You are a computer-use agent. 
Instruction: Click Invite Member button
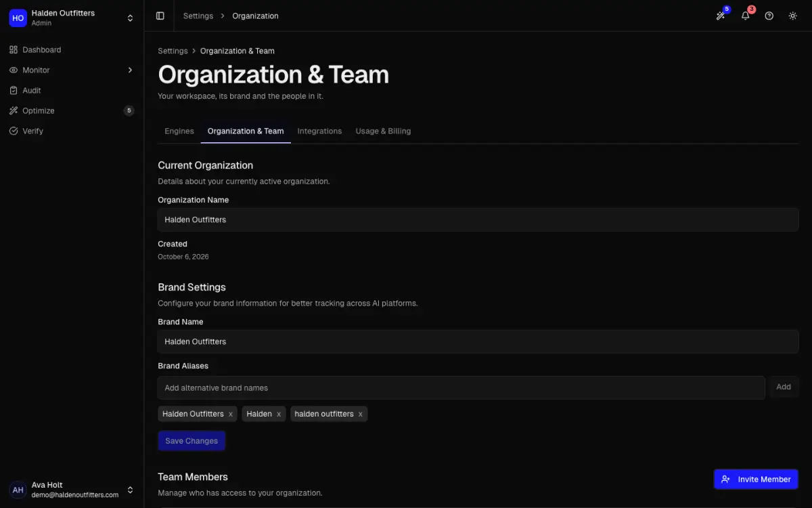756,479
